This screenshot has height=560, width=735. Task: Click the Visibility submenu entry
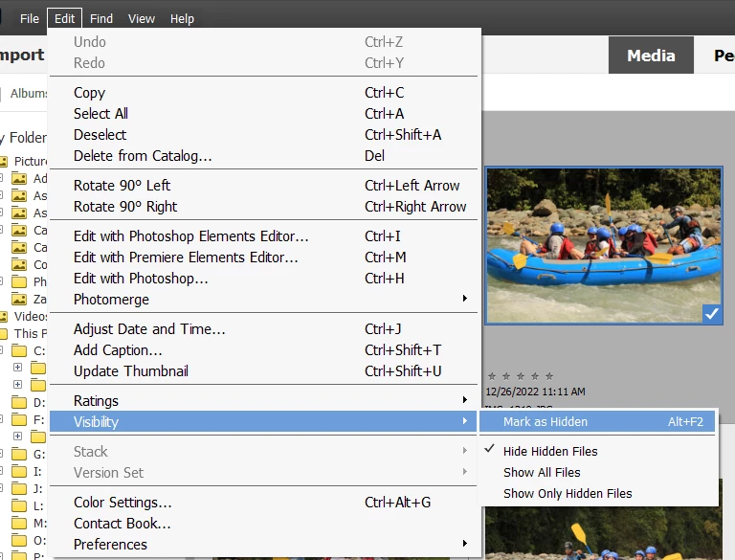coord(263,421)
